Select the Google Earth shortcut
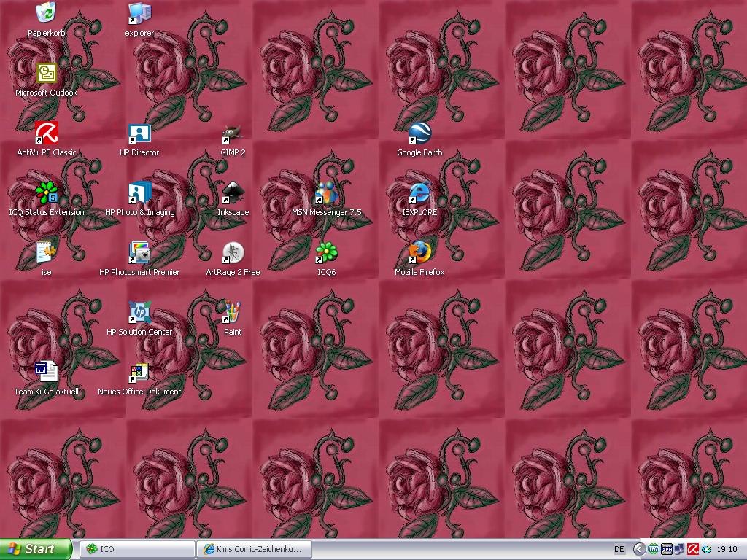Image resolution: width=747 pixels, height=560 pixels. coord(419,133)
